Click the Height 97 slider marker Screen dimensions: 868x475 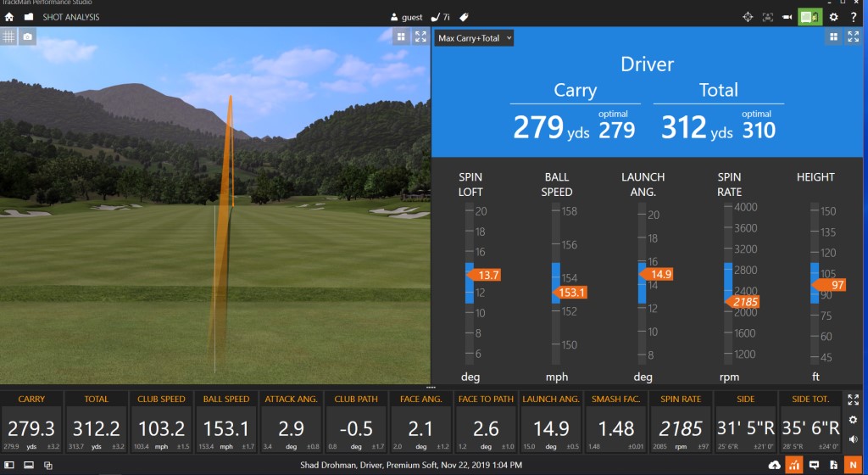(x=829, y=285)
